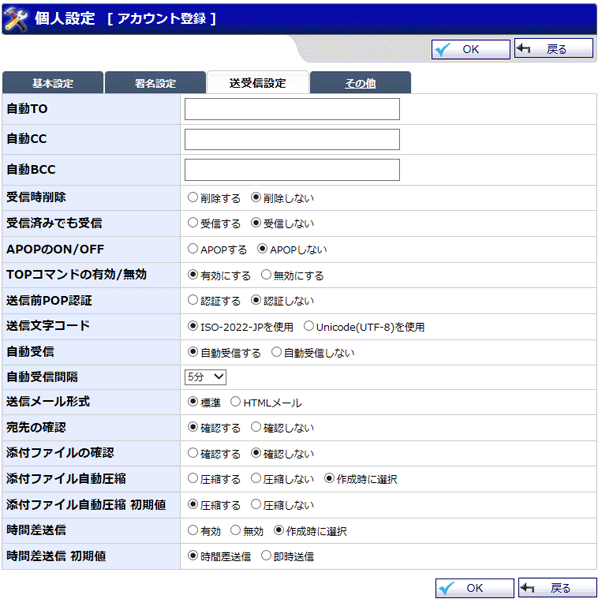Viewport: 600px width, 600px height.
Task: Choose Unicode(UTF-8)を使用 encoding
Action: click(x=308, y=326)
